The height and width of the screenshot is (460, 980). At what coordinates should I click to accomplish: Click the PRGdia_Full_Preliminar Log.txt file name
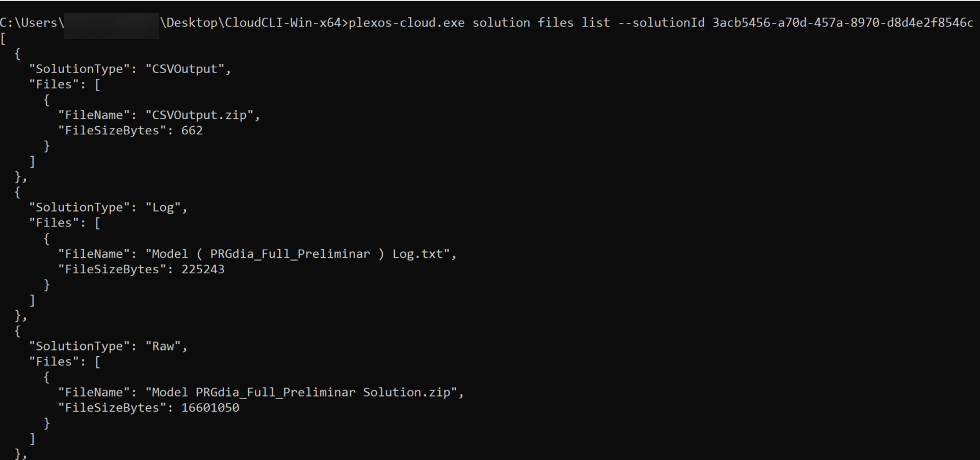point(298,254)
